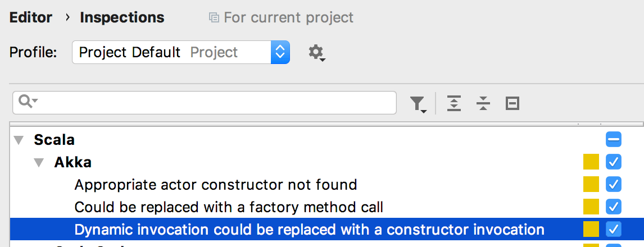Toggle the Scala group partial checkbox
The height and width of the screenshot is (247, 644).
point(614,140)
